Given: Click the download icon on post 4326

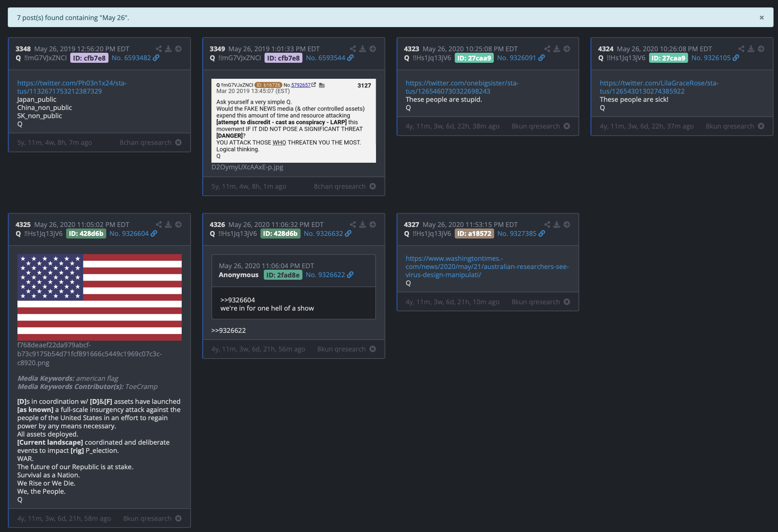Looking at the screenshot, I should [x=363, y=224].
